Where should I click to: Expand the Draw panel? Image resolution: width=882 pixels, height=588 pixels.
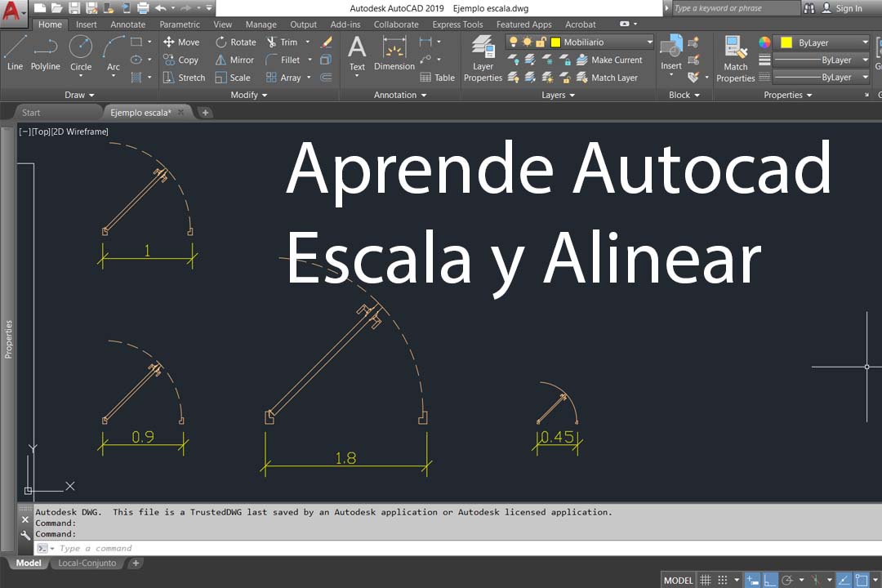pos(79,95)
